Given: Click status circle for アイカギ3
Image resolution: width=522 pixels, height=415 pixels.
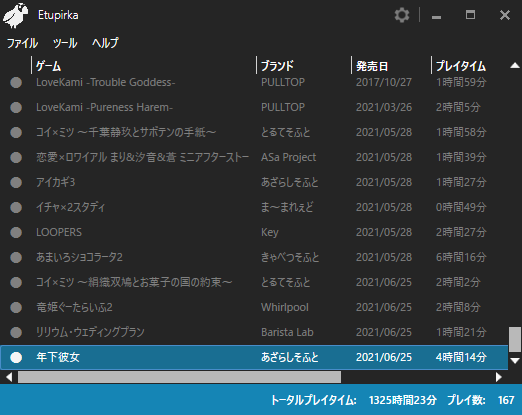Looking at the screenshot, I should tap(16, 182).
